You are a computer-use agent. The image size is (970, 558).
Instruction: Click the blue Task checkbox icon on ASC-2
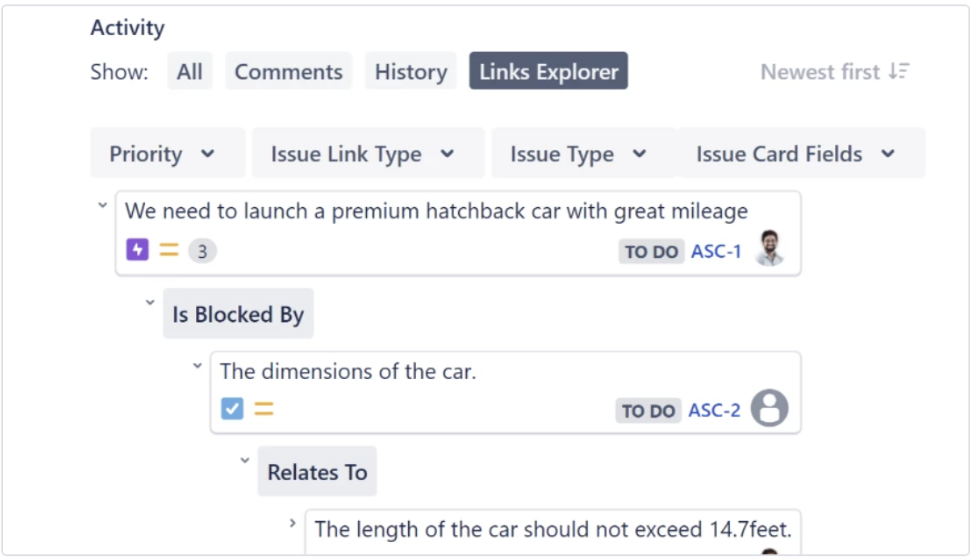pyautogui.click(x=232, y=409)
